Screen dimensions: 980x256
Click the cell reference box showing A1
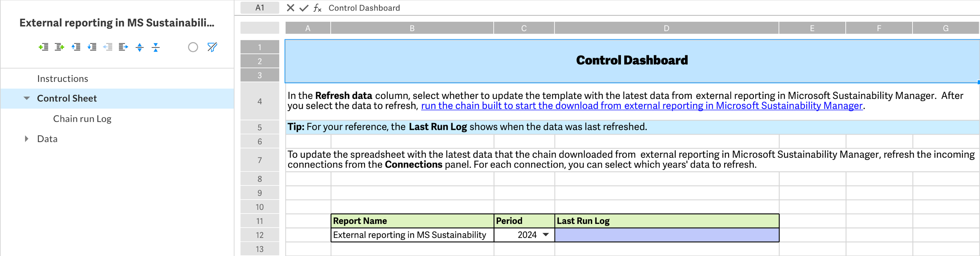[260, 8]
